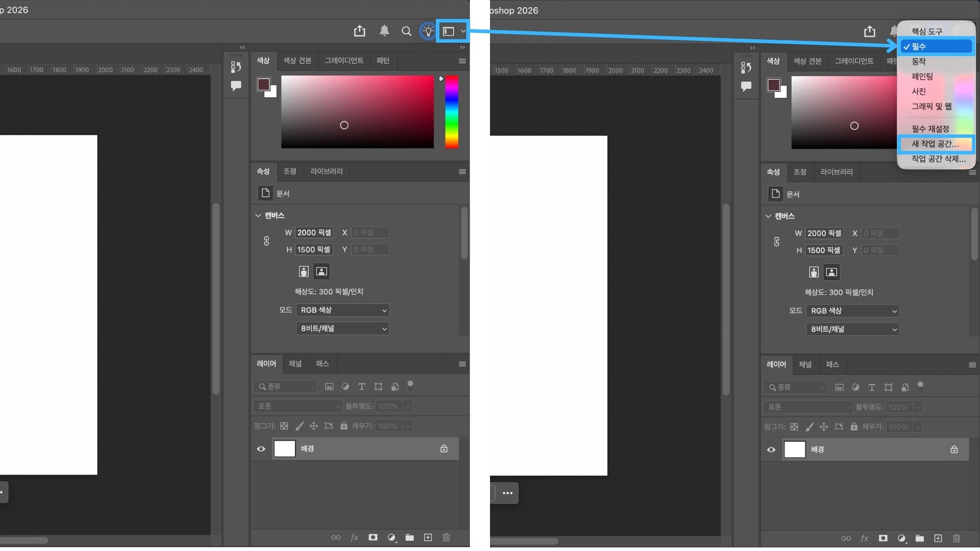Viewport: 980px width, 551px height.
Task: Open notifications bell in the left screenshot
Action: [384, 31]
